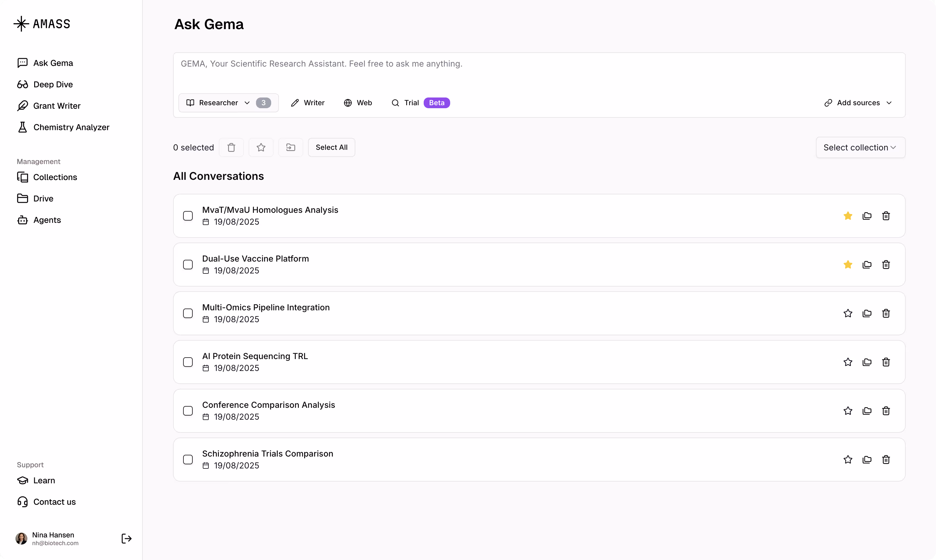The width and height of the screenshot is (936, 560).
Task: Enable Web search mode
Action: [x=358, y=103]
